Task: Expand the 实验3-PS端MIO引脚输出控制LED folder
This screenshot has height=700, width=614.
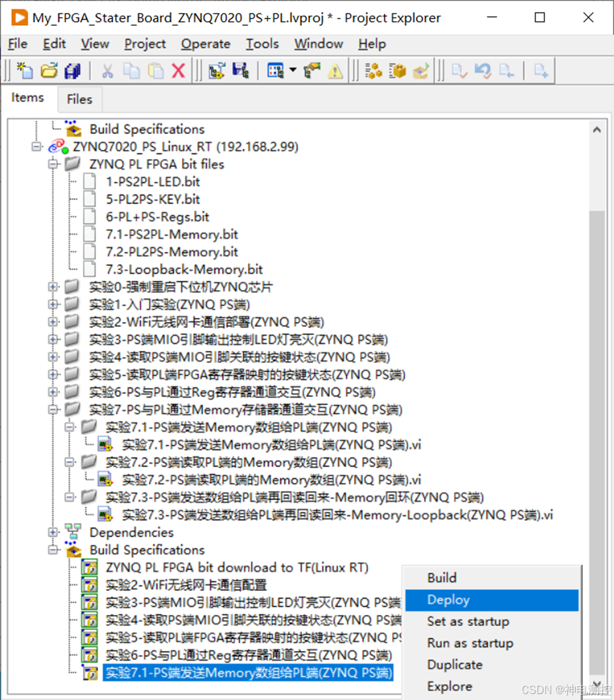Action: (x=53, y=339)
